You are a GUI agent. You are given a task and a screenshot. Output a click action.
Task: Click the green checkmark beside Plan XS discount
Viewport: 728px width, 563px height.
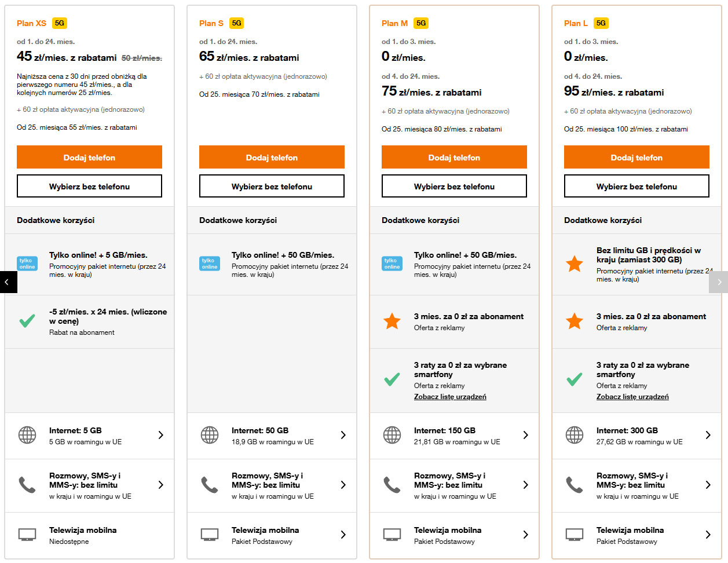coord(27,321)
